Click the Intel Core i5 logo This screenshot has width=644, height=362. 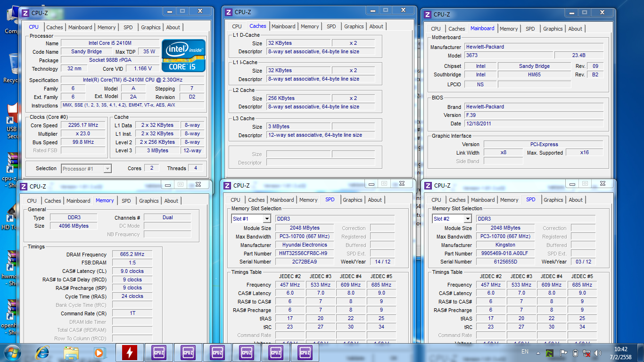coord(183,56)
